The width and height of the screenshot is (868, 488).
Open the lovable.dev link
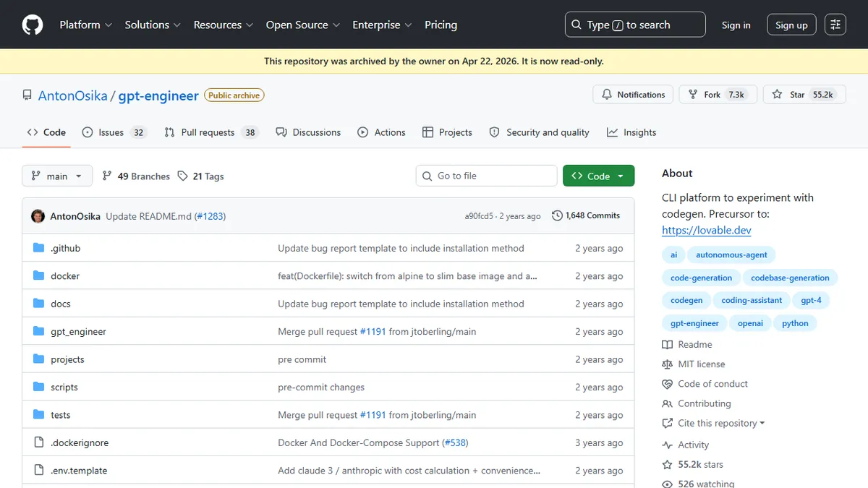[x=707, y=231]
